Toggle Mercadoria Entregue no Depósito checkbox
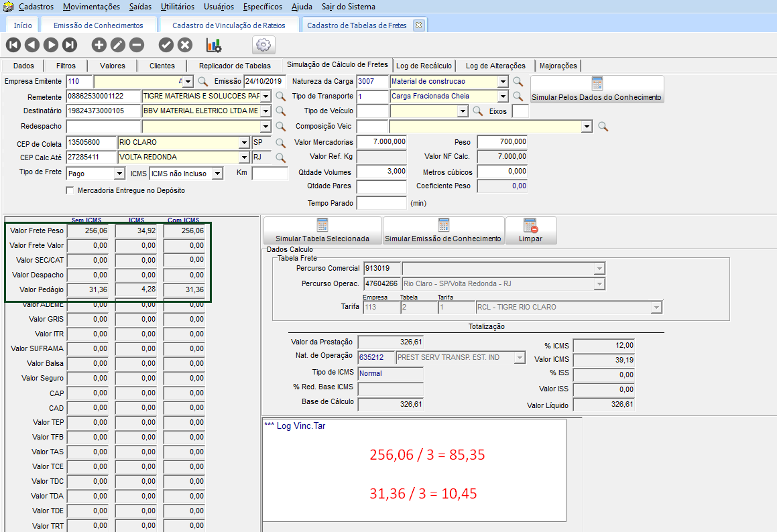 pyautogui.click(x=70, y=190)
